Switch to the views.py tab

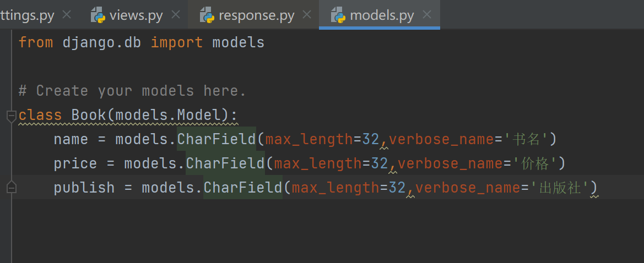click(x=136, y=15)
